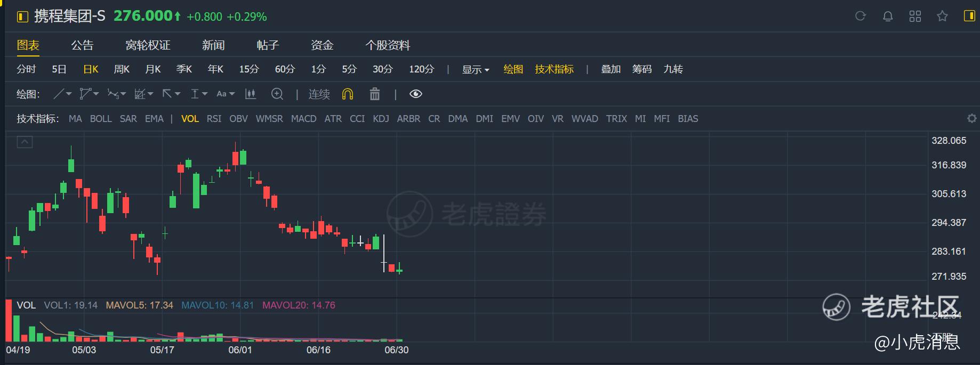
Task: Click the MAVOL5: 17.34 value
Action: pyautogui.click(x=140, y=305)
